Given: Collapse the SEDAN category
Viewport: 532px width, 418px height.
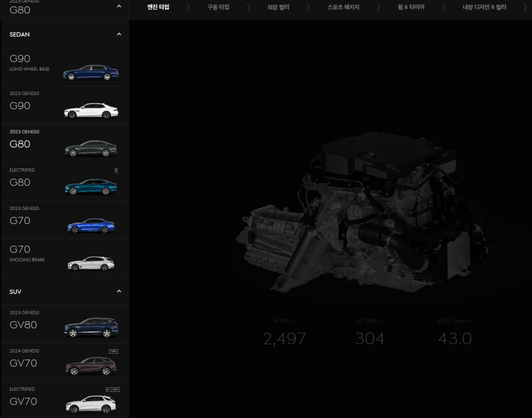Looking at the screenshot, I should coord(119,34).
